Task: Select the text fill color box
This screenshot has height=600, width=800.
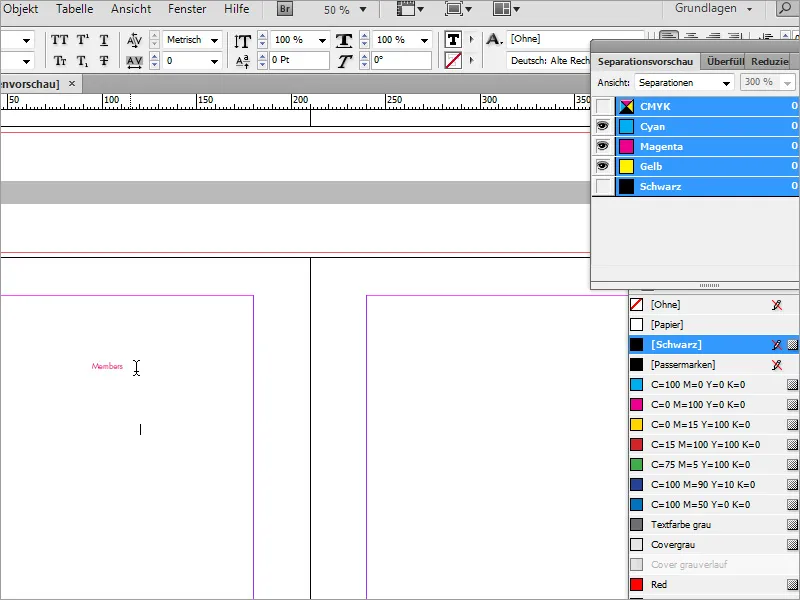Action: [x=453, y=39]
